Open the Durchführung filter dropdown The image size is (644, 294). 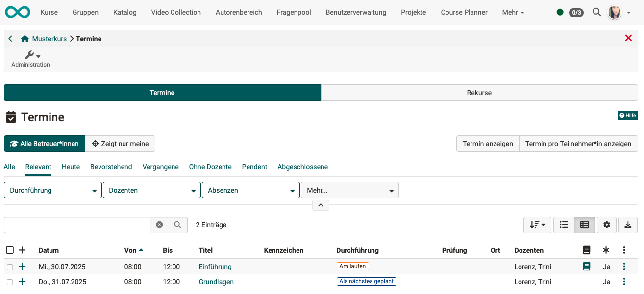click(x=52, y=190)
